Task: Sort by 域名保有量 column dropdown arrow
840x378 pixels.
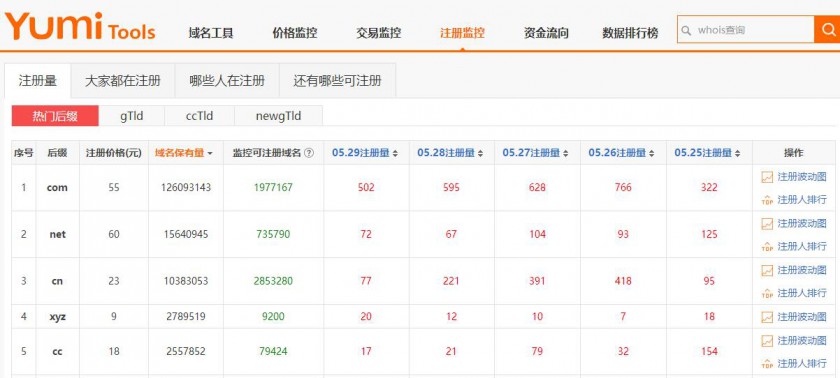Action: click(210, 154)
